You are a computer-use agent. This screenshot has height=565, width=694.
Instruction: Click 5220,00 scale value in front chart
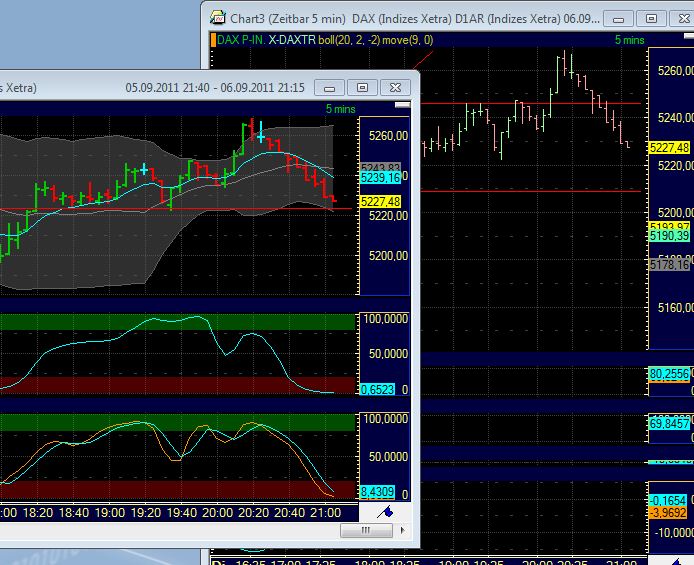pyautogui.click(x=388, y=216)
